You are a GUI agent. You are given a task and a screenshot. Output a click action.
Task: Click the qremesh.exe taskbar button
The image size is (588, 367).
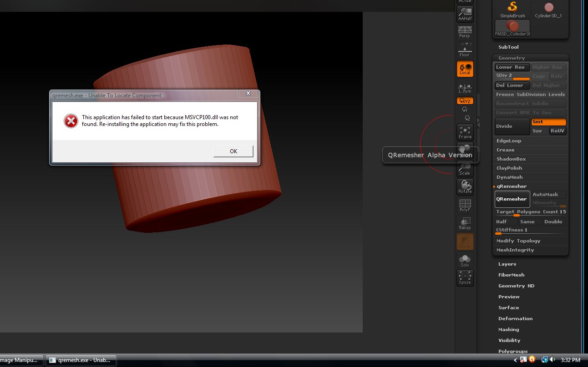tap(81, 360)
